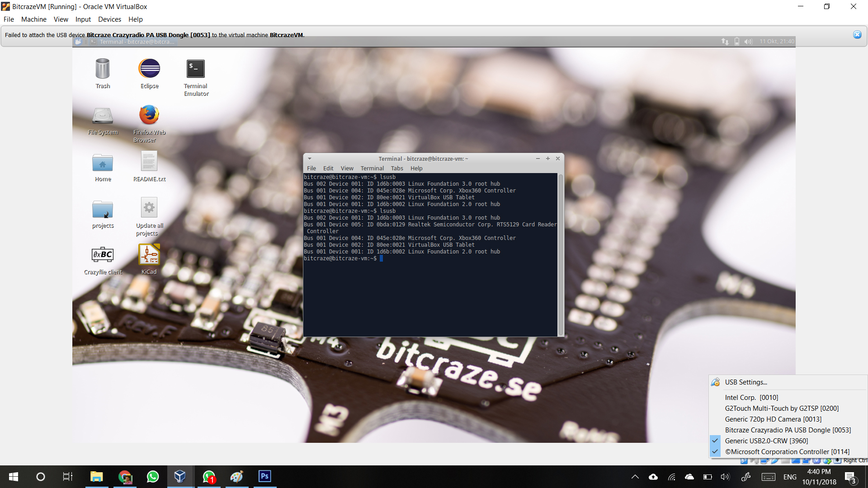The width and height of the screenshot is (868, 488).
Task: Open the Eclipse desktop icon
Action: pyautogui.click(x=149, y=69)
